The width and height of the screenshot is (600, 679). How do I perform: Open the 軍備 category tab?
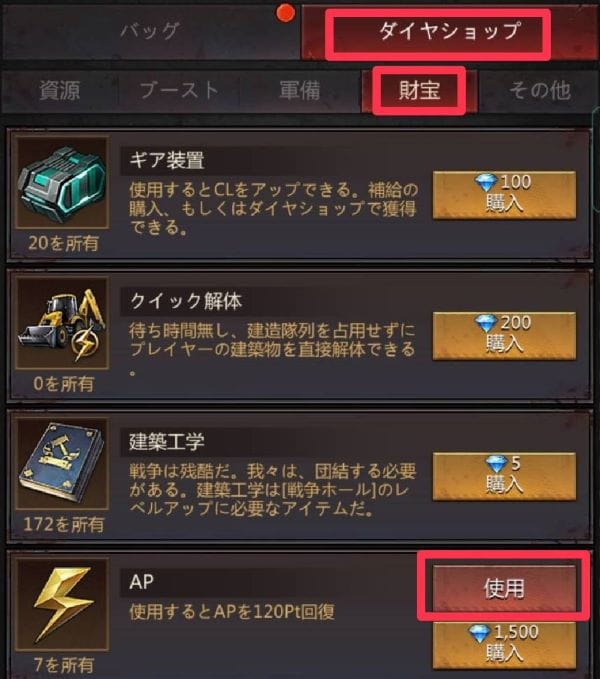pos(300,91)
